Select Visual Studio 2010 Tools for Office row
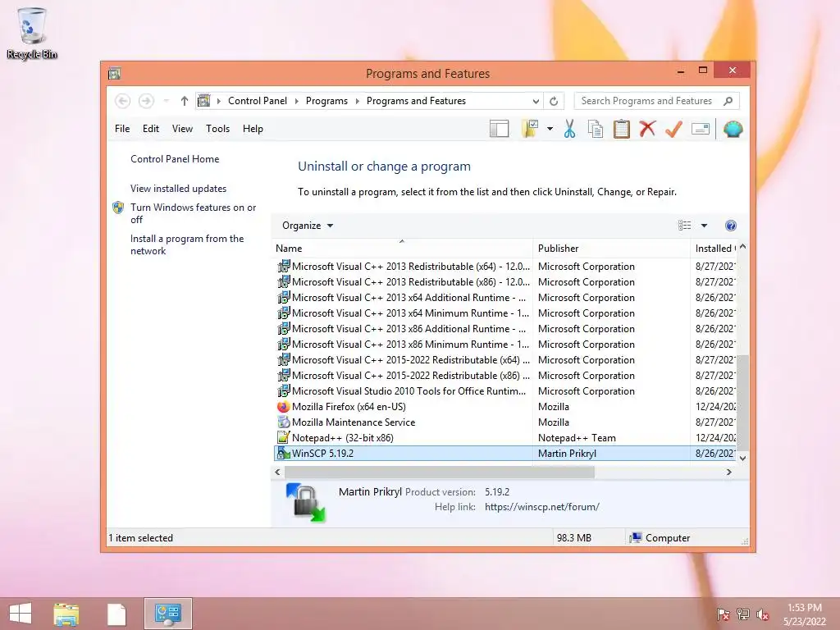This screenshot has width=840, height=630. pyautogui.click(x=505, y=391)
